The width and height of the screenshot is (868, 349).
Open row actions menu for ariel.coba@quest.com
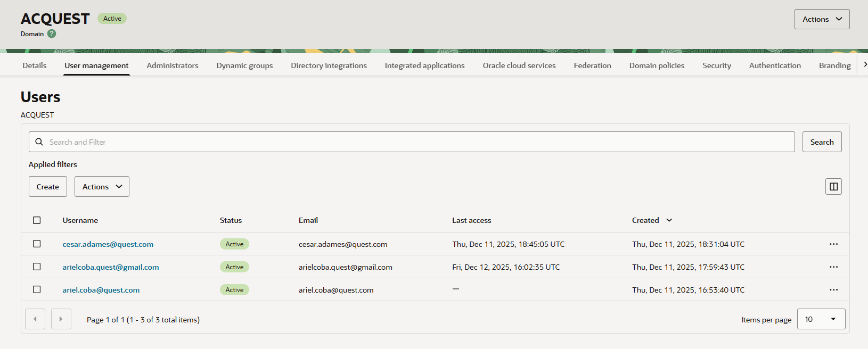833,290
